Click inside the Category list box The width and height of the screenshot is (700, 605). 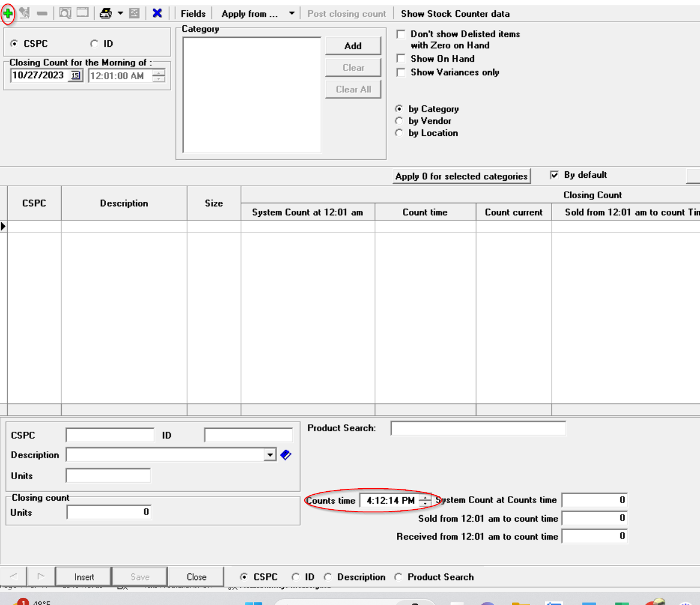click(251, 95)
